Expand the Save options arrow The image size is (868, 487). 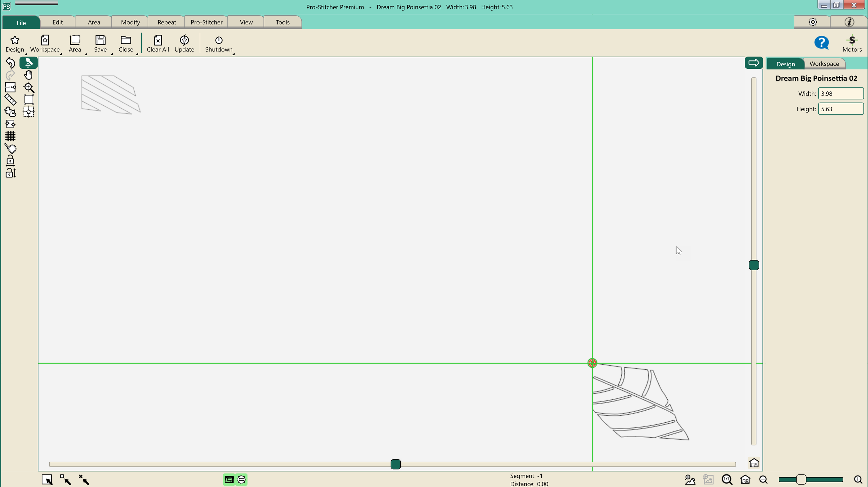[x=112, y=54]
